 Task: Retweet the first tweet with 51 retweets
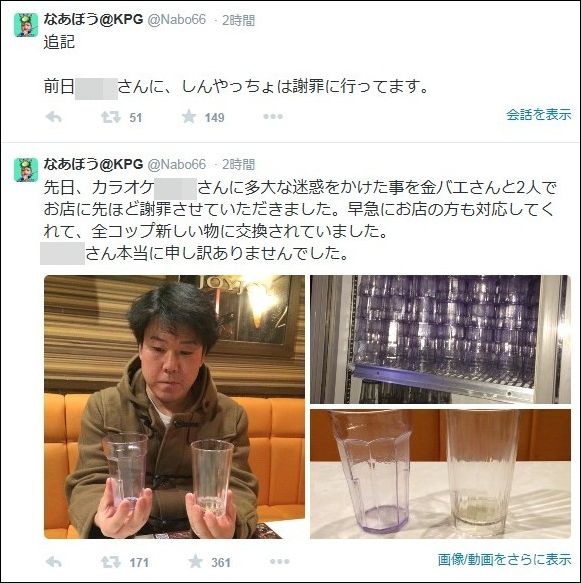coord(111,117)
